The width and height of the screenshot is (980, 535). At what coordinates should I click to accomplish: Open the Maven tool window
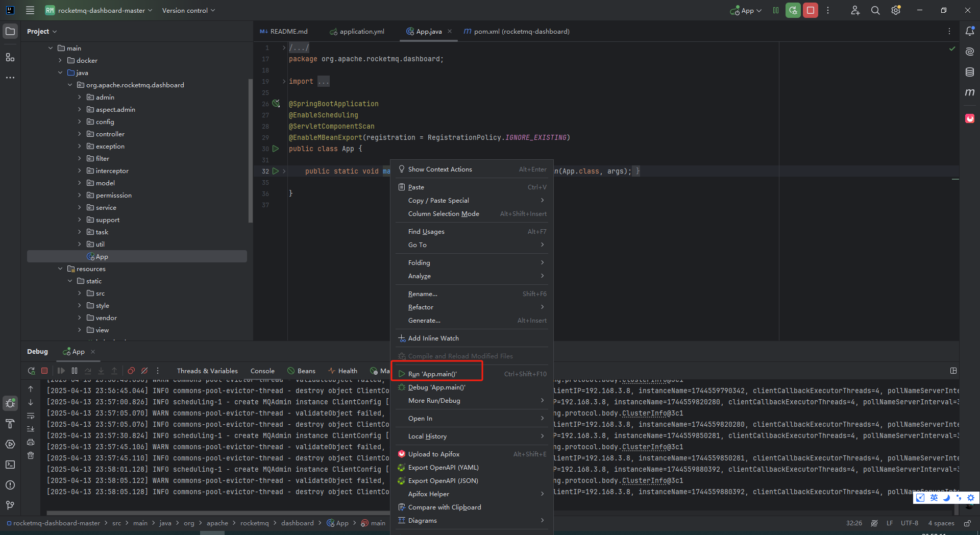tap(970, 92)
